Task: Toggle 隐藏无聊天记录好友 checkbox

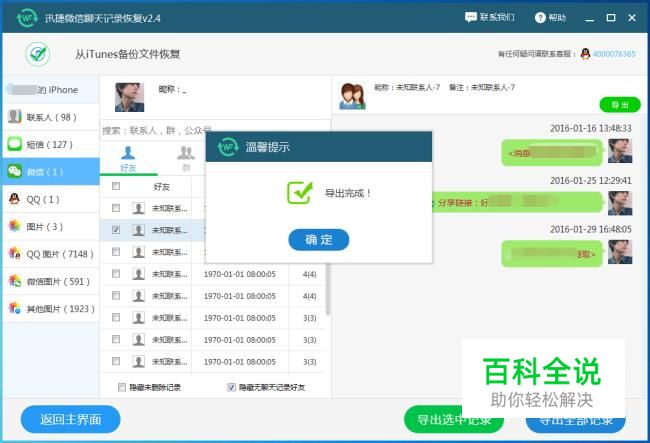Action: [x=231, y=387]
